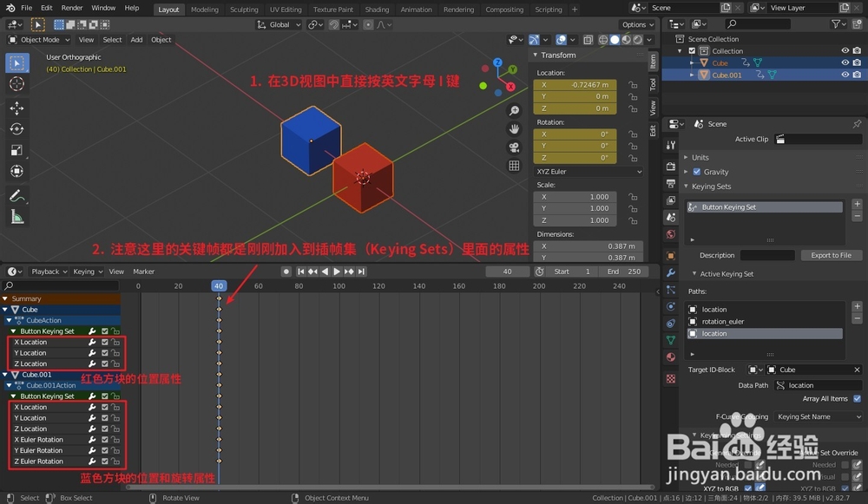Open the Render menu
Viewport: 868px width, 504px height.
coord(72,9)
